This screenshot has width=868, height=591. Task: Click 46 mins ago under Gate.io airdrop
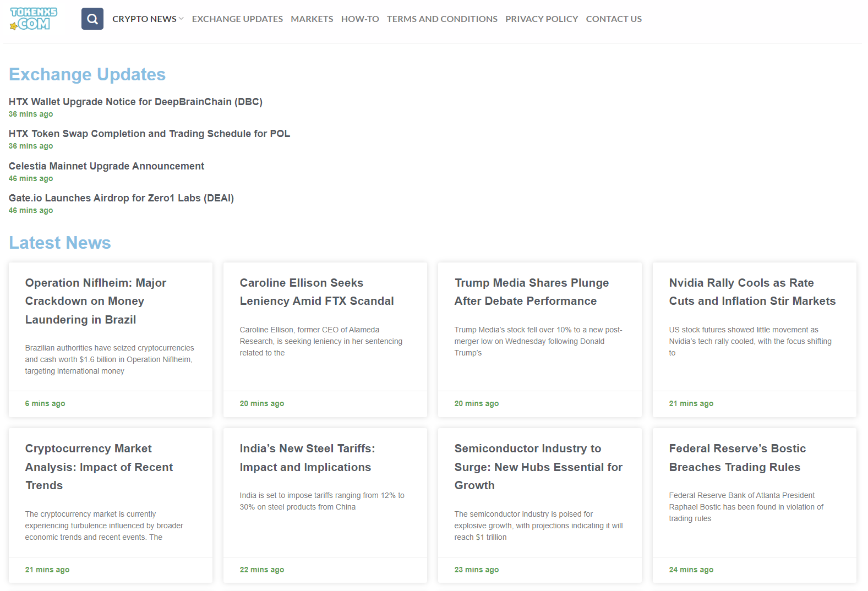(31, 210)
